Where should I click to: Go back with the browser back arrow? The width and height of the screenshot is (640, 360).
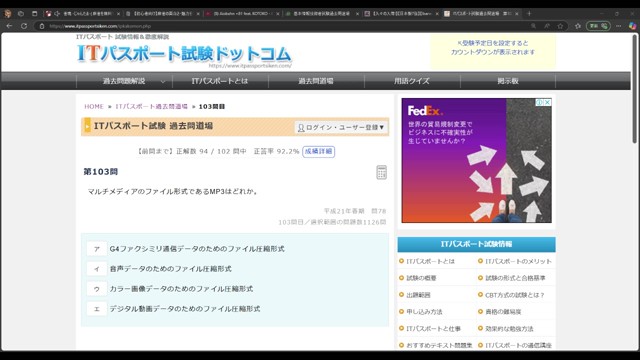(9, 26)
